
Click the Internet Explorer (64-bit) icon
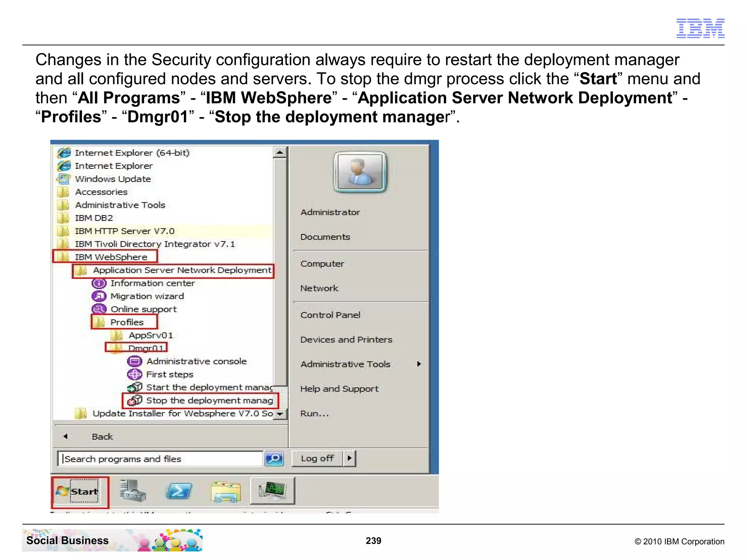(x=64, y=153)
